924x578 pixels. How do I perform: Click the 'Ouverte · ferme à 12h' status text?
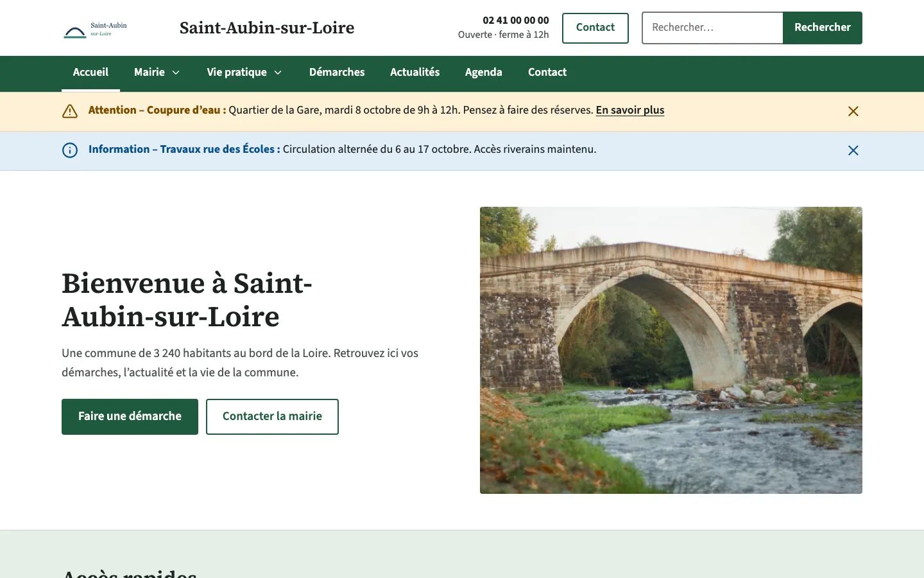pyautogui.click(x=504, y=35)
